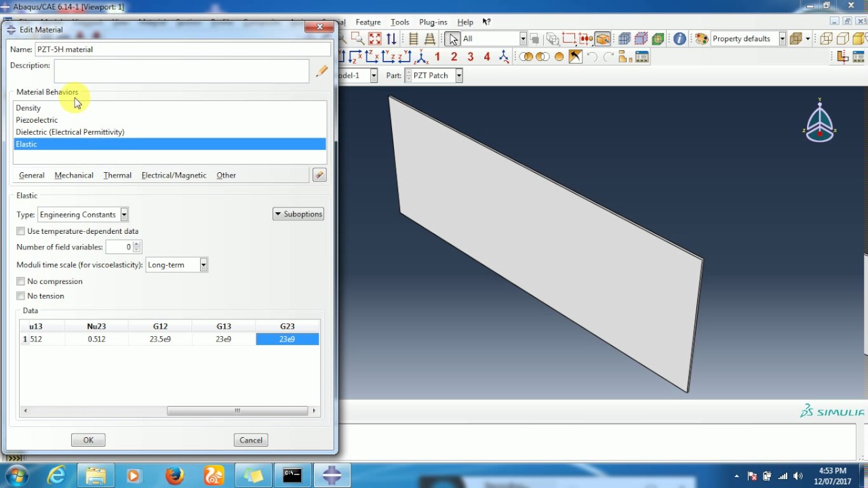This screenshot has height=488, width=868.
Task: Click the Description input field
Action: [x=182, y=70]
